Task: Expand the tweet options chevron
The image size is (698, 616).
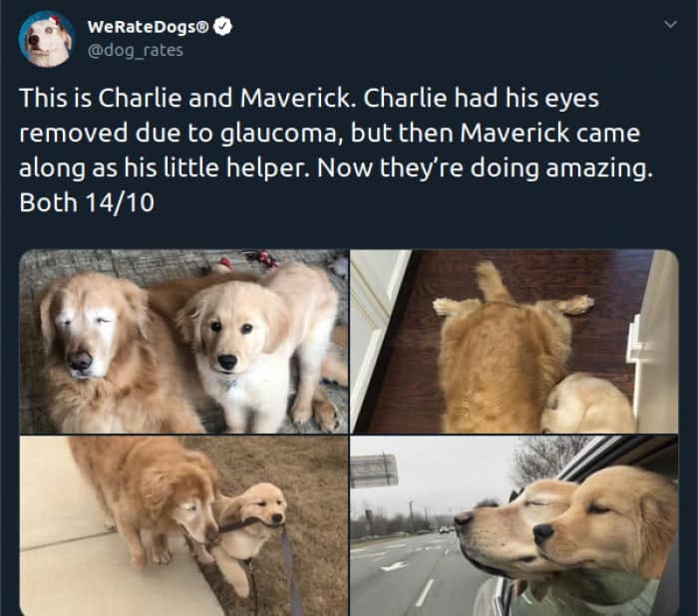Action: 670,25
